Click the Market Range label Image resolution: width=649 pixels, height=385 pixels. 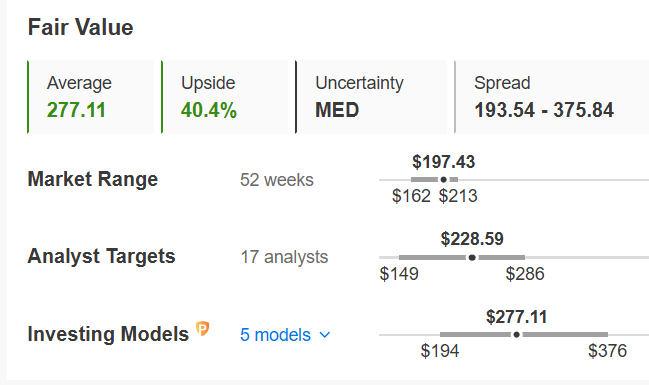point(93,180)
